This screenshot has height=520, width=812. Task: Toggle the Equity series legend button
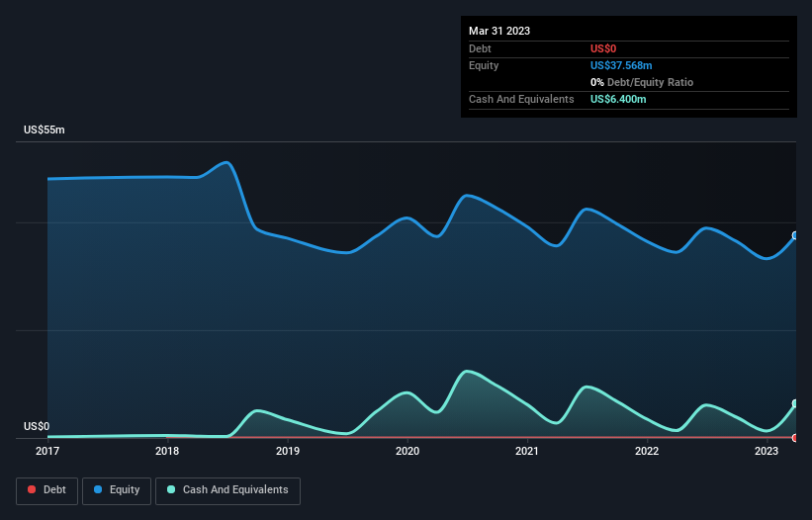(117, 490)
